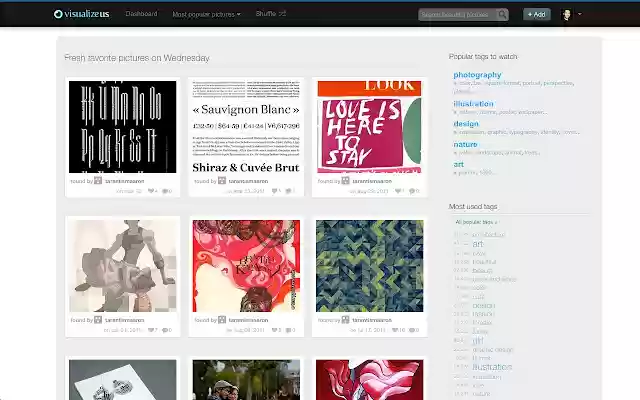Image resolution: width=640 pixels, height=400 pixels.
Task: Expand the All popular tags dropdown
Action: click(x=476, y=222)
